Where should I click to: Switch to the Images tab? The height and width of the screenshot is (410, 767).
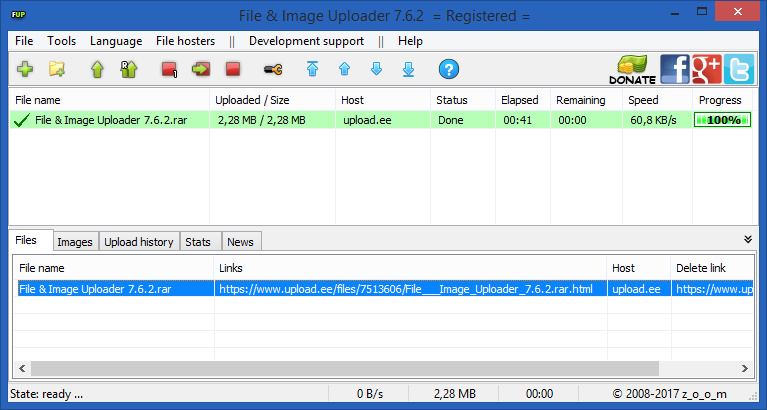coord(75,242)
